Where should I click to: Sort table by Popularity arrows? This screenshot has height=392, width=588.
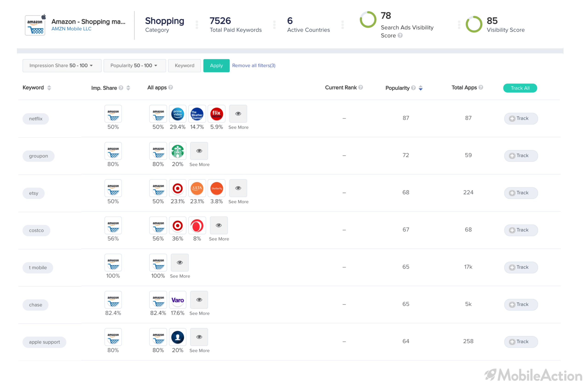pos(421,88)
